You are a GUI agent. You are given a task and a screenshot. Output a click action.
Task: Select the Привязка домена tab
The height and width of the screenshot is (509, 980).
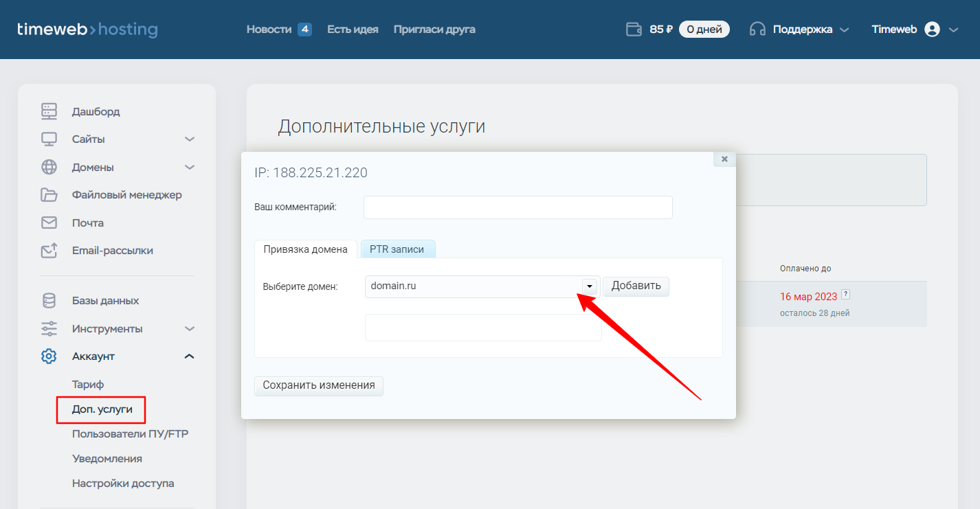point(306,249)
